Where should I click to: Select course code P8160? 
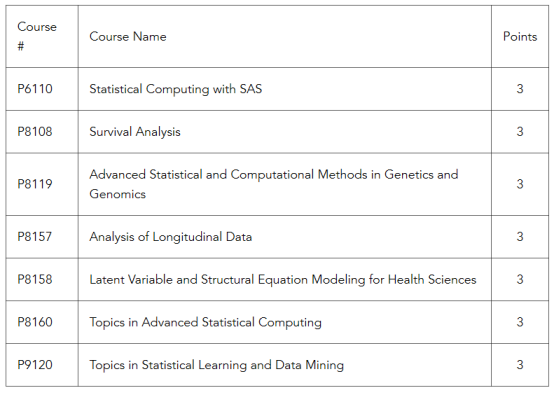[x=35, y=322]
